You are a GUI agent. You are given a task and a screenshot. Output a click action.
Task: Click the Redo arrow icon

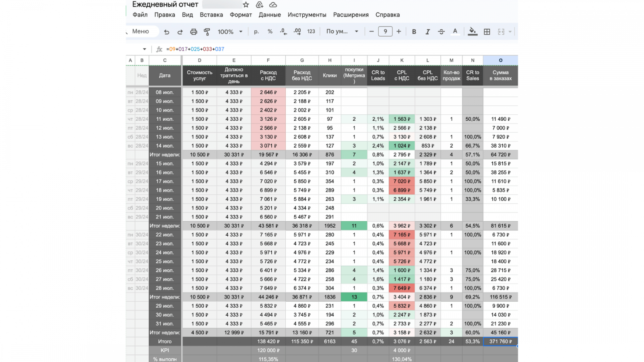[180, 32]
